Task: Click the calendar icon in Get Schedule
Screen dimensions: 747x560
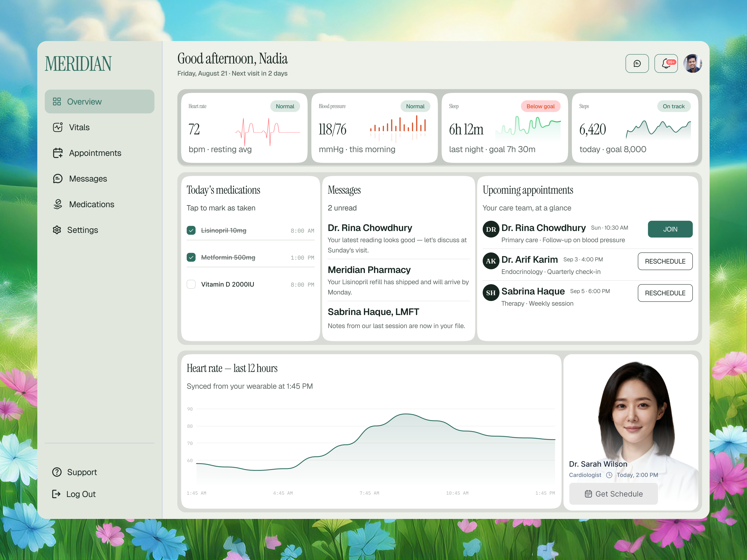Action: [x=588, y=494]
